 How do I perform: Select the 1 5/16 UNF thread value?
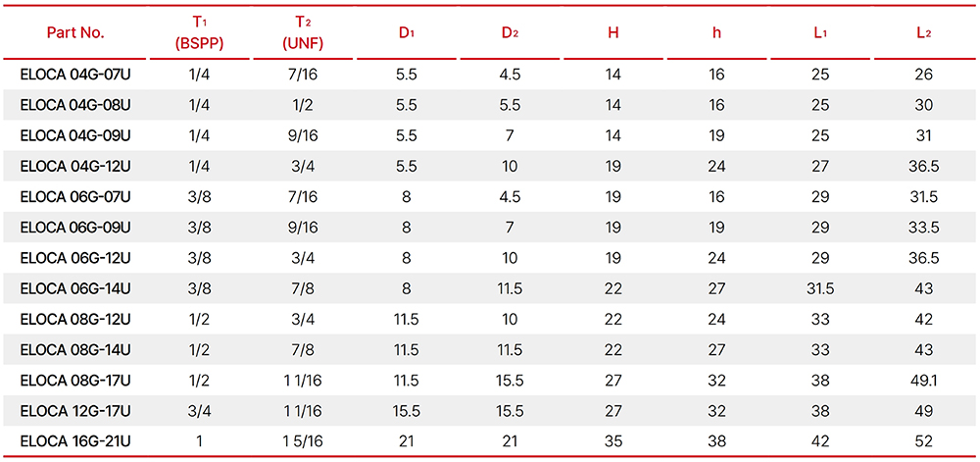pyautogui.click(x=303, y=441)
